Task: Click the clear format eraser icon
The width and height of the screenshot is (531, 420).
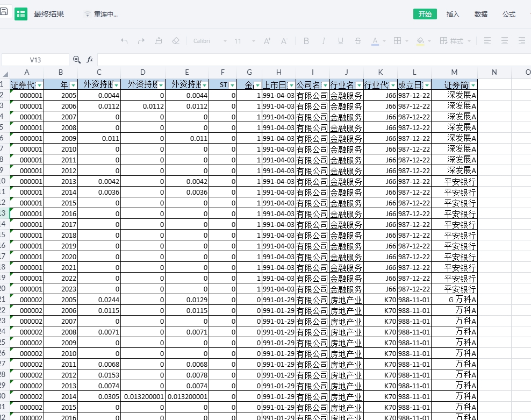Action: (x=176, y=41)
